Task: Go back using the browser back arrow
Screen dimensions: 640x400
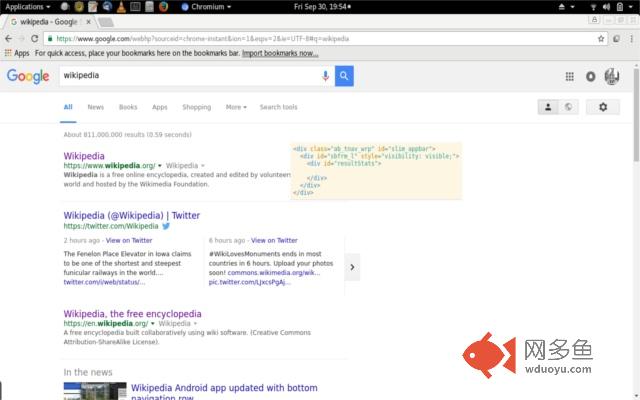Action: click(9, 38)
